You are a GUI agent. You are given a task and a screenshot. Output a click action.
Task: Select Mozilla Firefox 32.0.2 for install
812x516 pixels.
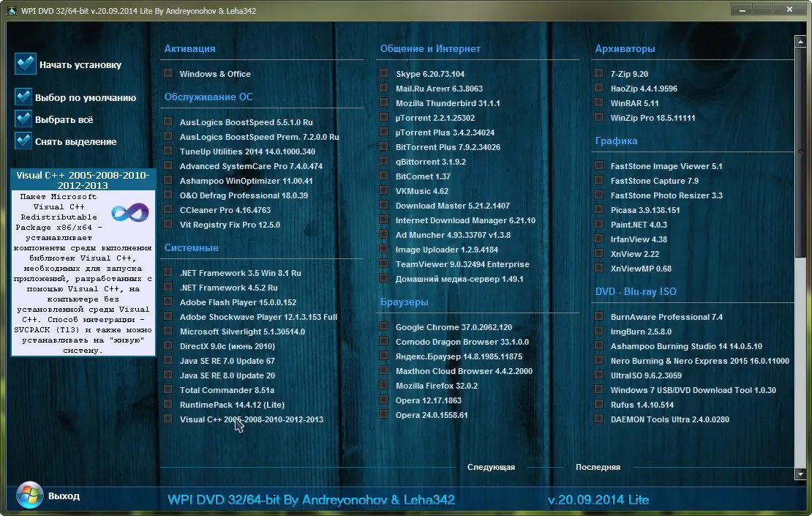[x=383, y=386]
